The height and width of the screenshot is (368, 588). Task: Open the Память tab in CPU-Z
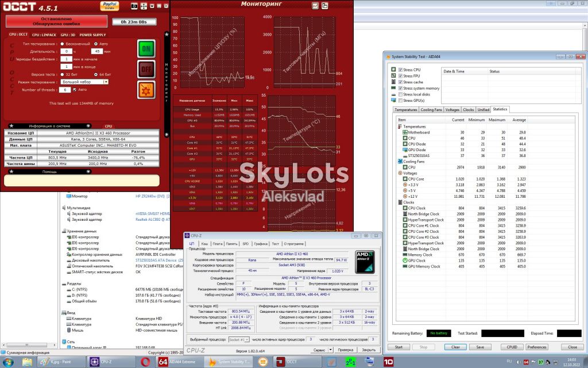(231, 244)
